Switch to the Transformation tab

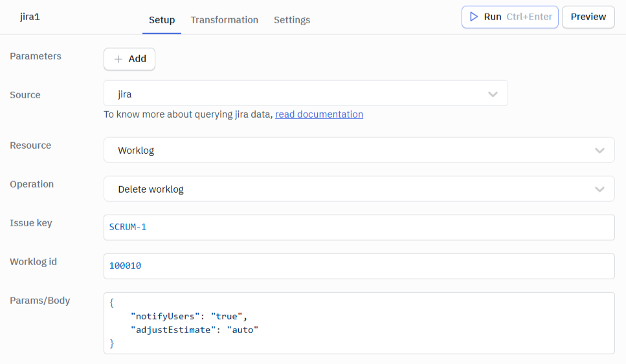(225, 20)
